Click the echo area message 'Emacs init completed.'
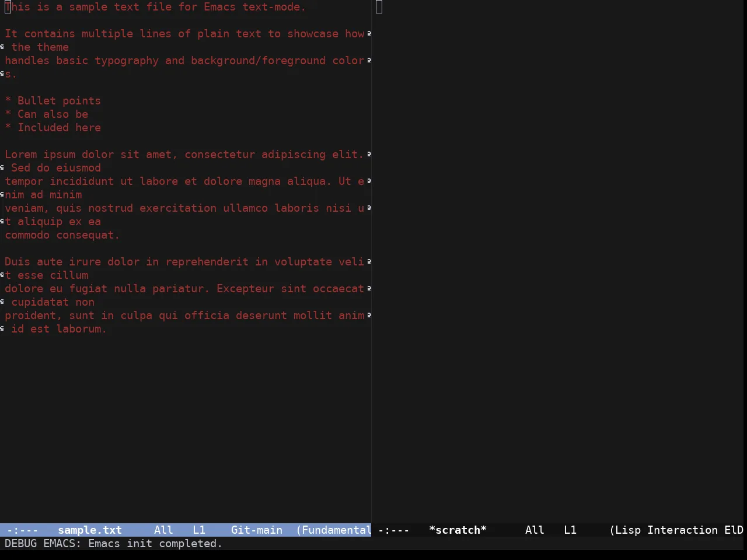Image resolution: width=747 pixels, height=560 pixels. click(155, 544)
